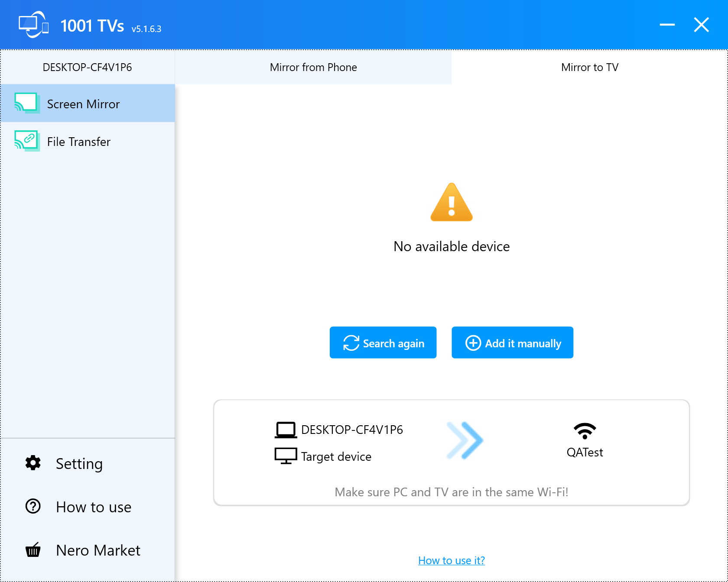This screenshot has height=582, width=728.
Task: Open File Transfer in the sidebar
Action: (88, 141)
